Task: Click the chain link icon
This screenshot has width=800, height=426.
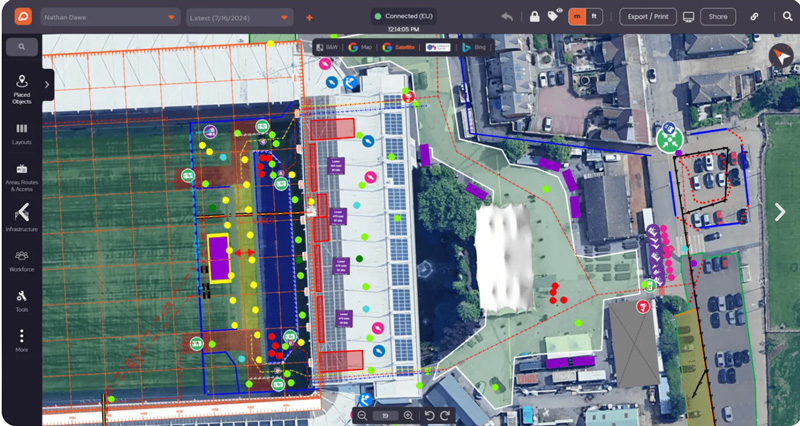Action: [x=754, y=17]
